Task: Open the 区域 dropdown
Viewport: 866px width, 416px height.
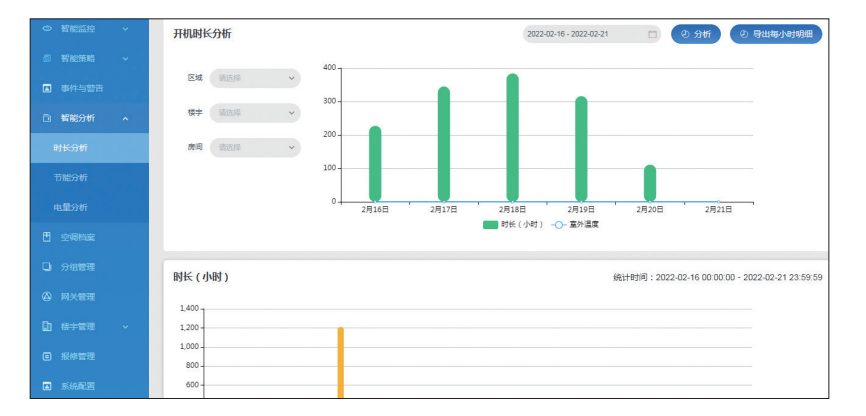Action: (x=255, y=77)
